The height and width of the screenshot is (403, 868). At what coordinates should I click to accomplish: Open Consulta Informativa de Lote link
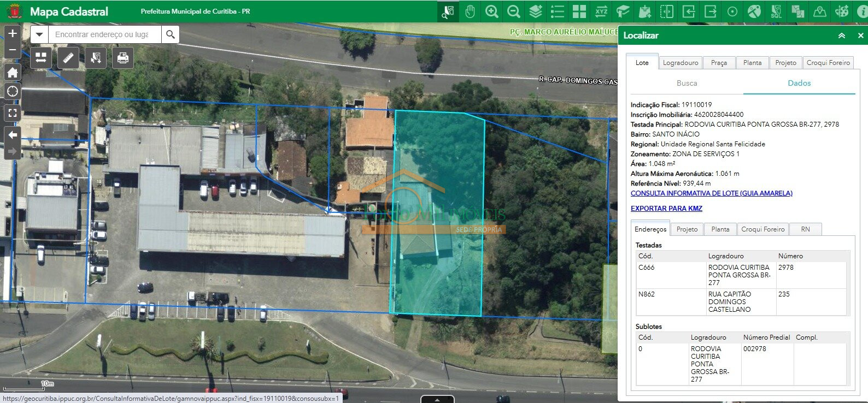[711, 193]
